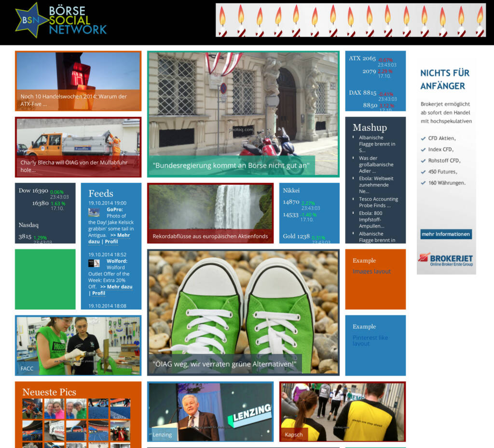
Task: Click the Brokerjet logo in the ad
Action: [x=446, y=260]
